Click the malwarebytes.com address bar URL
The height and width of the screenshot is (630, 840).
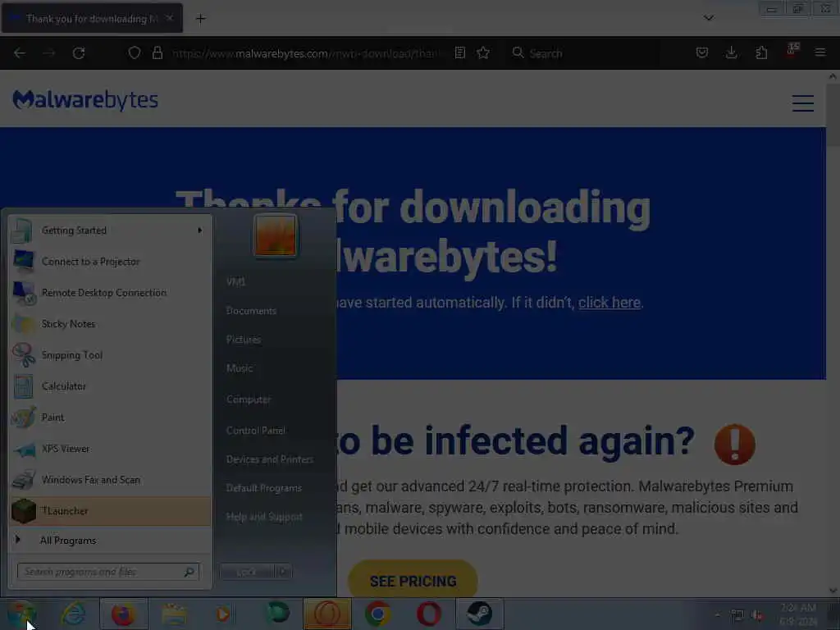(305, 53)
